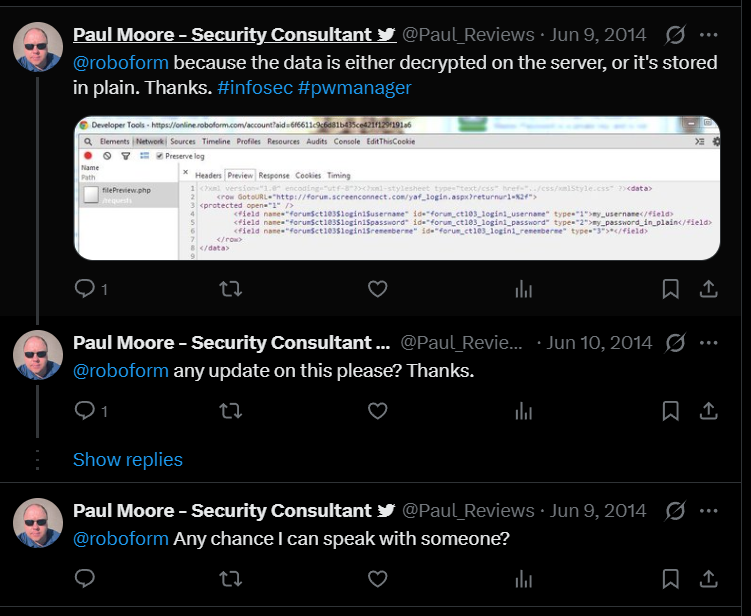The image size is (751, 616).
Task: Like the 'any update on this' tweet
Action: (x=377, y=410)
